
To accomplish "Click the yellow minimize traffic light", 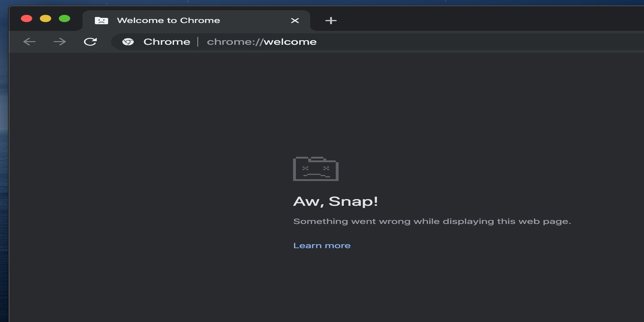I will click(x=45, y=18).
